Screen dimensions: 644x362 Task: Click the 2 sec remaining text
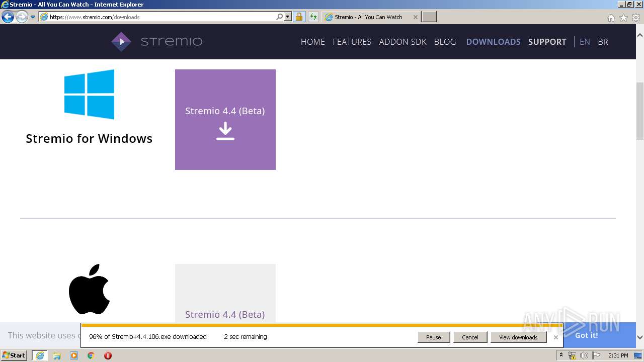coord(246,337)
